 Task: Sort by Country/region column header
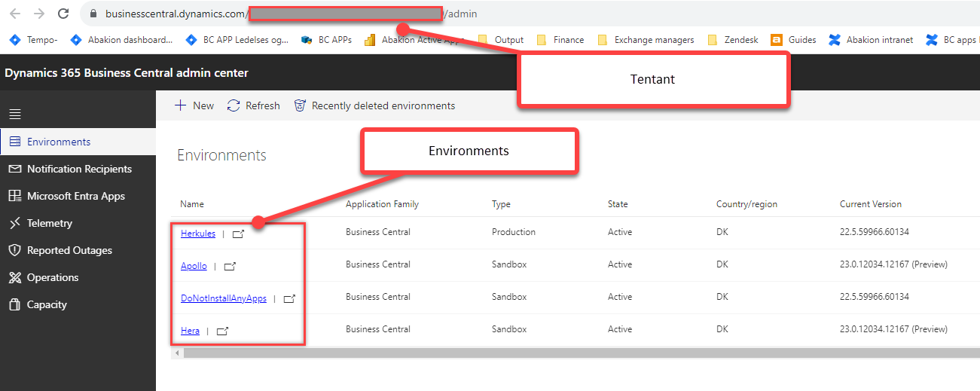click(746, 204)
